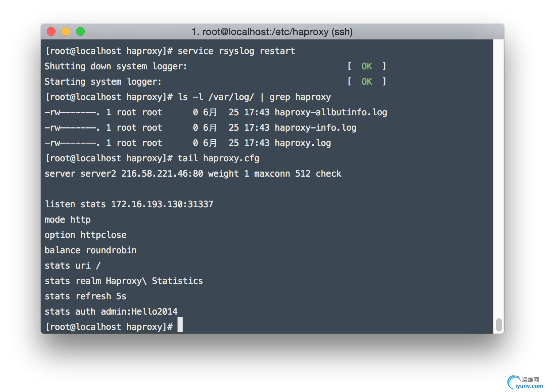Click the cursor block at last prompt
Image resolution: width=545 pixels, height=392 pixels.
tap(180, 324)
